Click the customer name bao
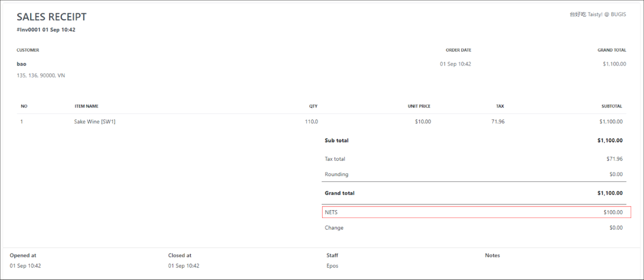Image resolution: width=644 pixels, height=280 pixels. pos(21,64)
